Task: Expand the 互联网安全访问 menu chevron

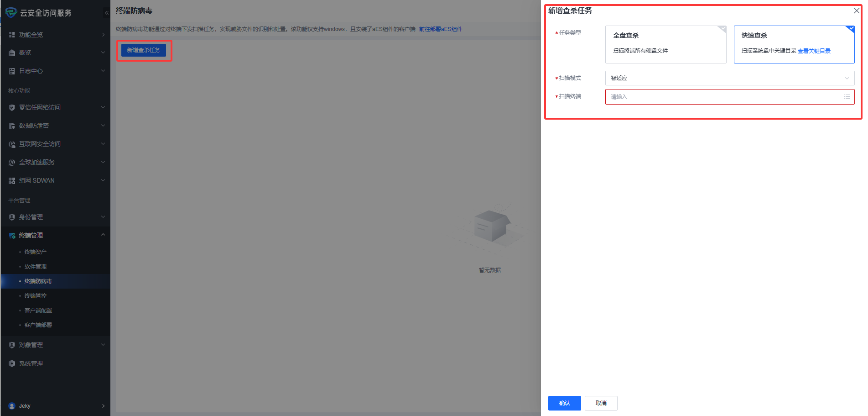Action: click(x=103, y=144)
